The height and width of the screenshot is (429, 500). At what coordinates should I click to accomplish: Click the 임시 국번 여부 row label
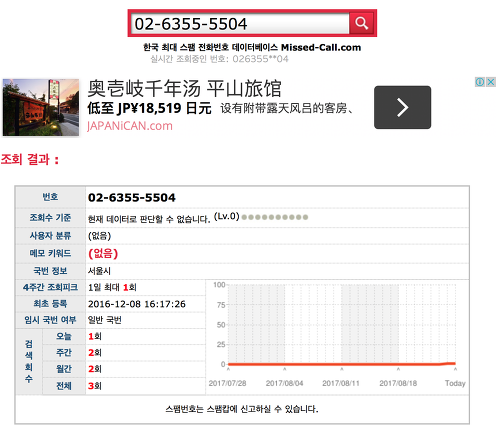click(x=50, y=320)
